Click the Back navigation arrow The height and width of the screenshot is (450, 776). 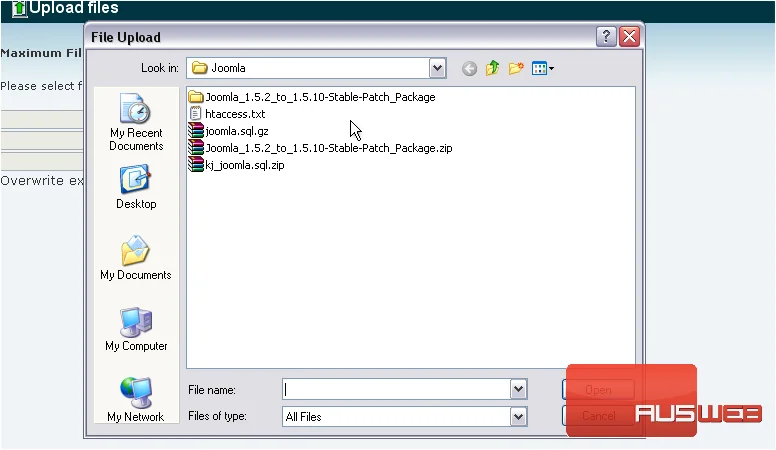469,68
